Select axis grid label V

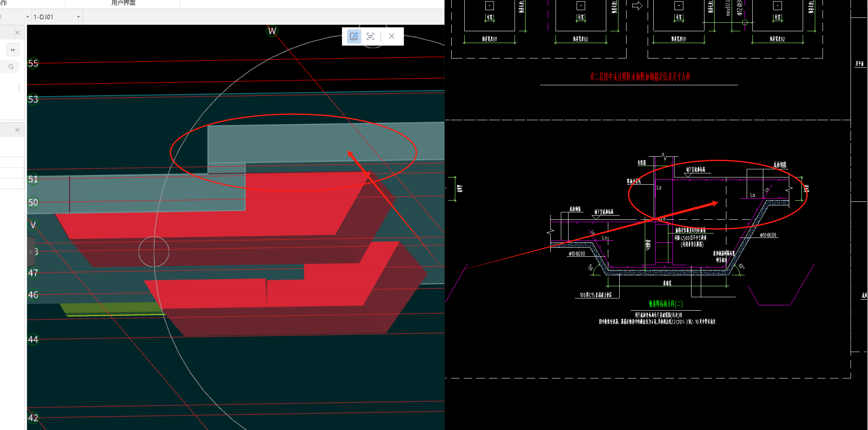(33, 225)
